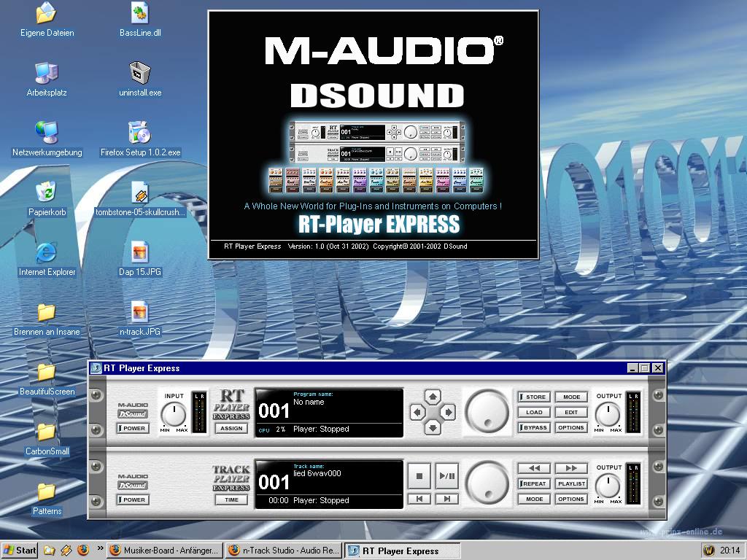Click the INPUT level knob

(x=174, y=414)
